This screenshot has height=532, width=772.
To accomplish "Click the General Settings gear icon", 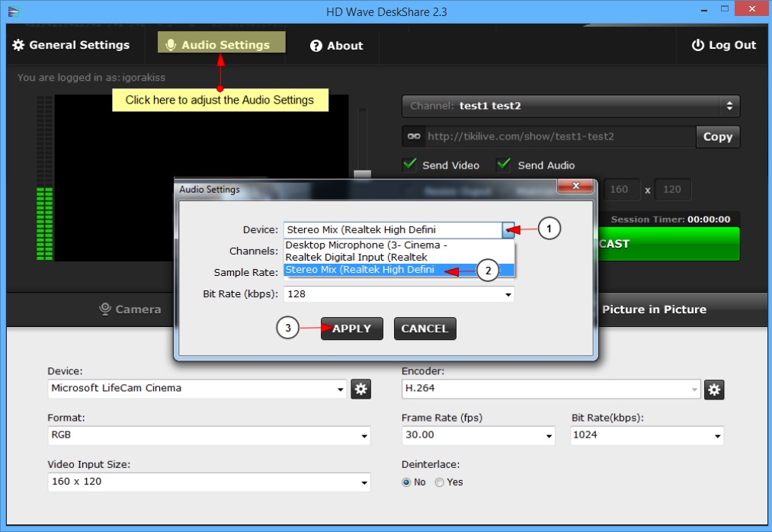I will tap(18, 45).
